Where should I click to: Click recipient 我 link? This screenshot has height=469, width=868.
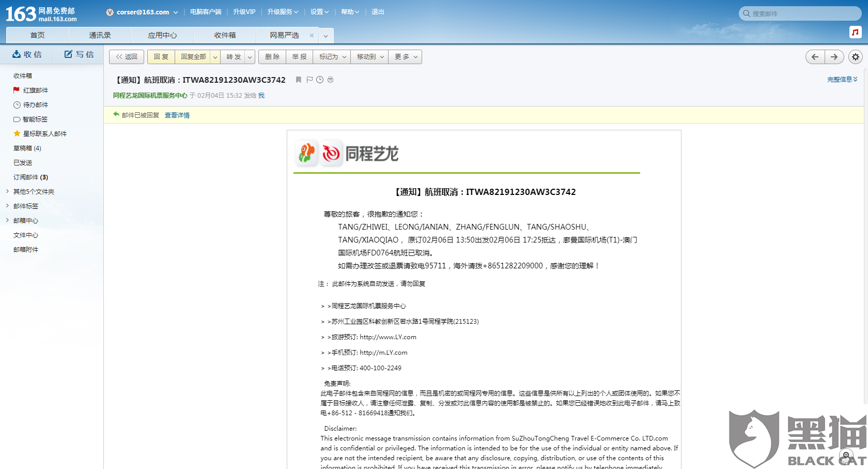coord(261,95)
